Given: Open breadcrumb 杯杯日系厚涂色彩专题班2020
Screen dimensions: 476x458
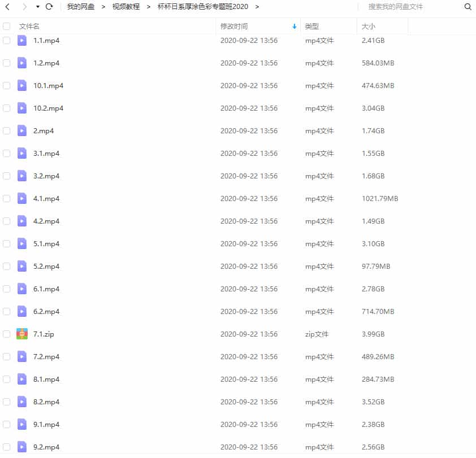Looking at the screenshot, I should [203, 7].
